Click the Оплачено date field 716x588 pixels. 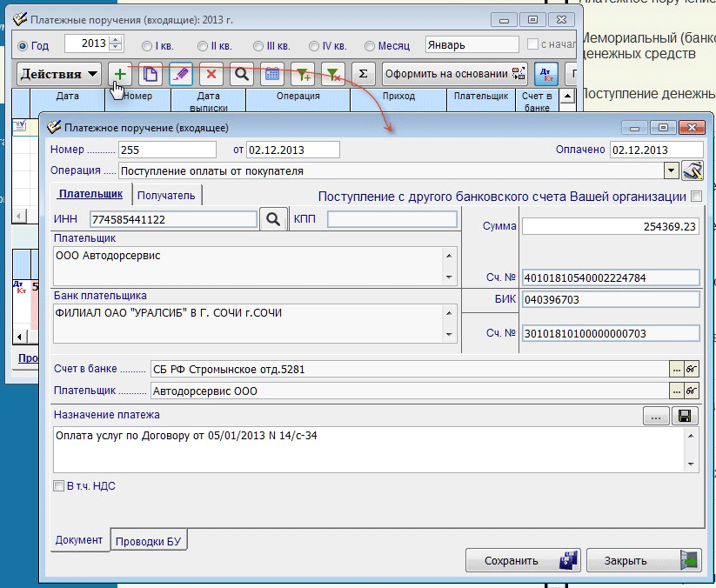[x=656, y=150]
